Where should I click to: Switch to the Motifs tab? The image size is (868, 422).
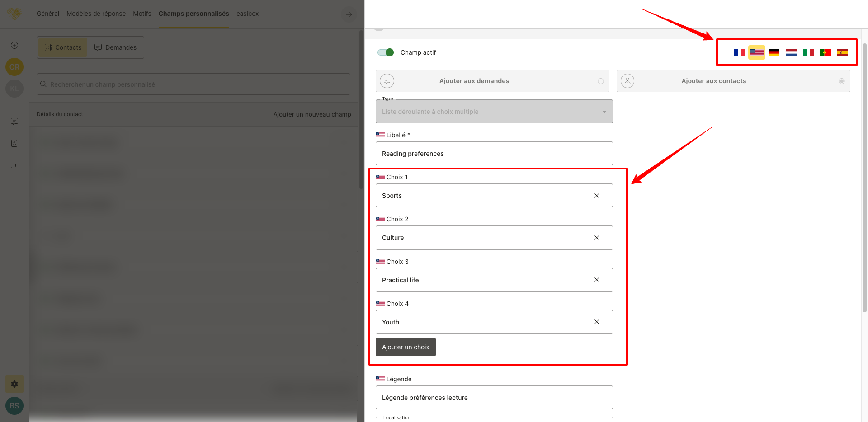(x=142, y=14)
